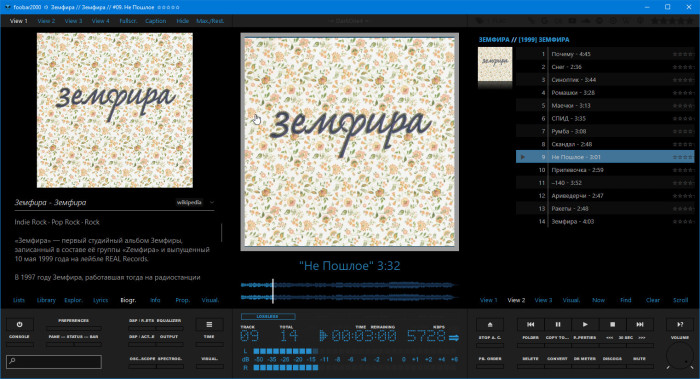Click the magnifier icon in the search box
The image size is (700, 379).
(12, 361)
